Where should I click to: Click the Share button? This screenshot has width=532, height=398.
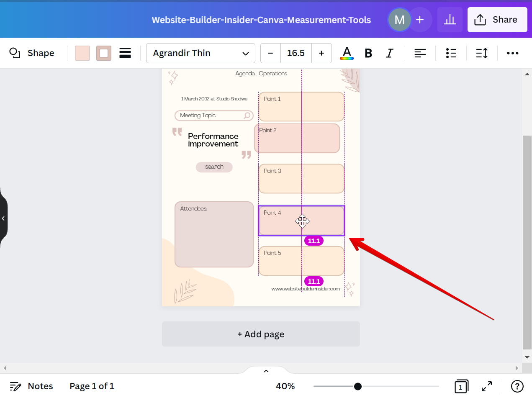pyautogui.click(x=497, y=19)
